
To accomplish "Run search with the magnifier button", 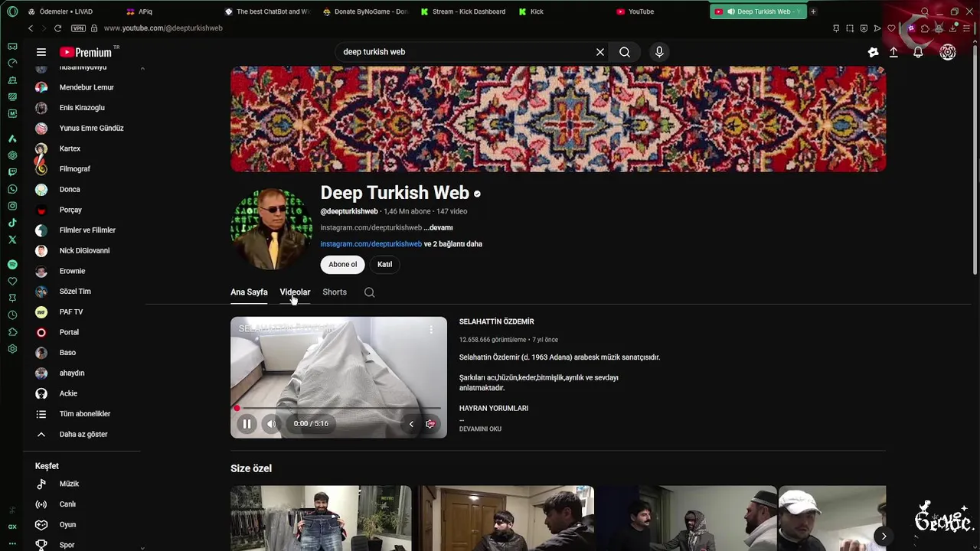I will [625, 52].
